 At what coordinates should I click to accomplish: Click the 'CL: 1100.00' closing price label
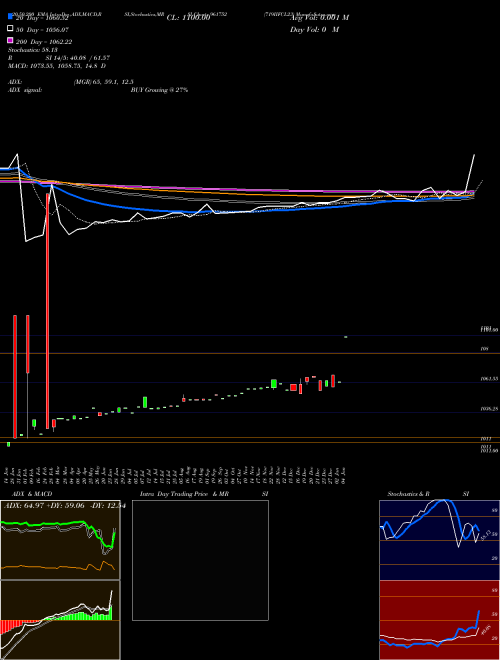coord(188,18)
